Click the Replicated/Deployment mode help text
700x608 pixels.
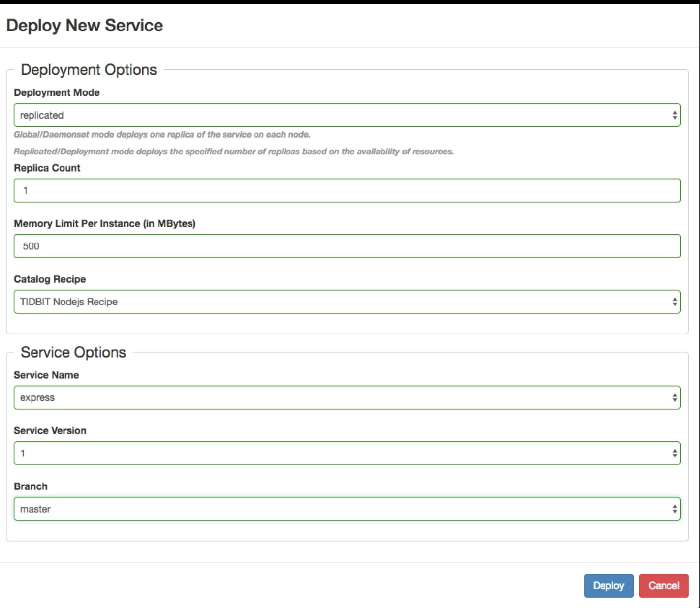[234, 152]
